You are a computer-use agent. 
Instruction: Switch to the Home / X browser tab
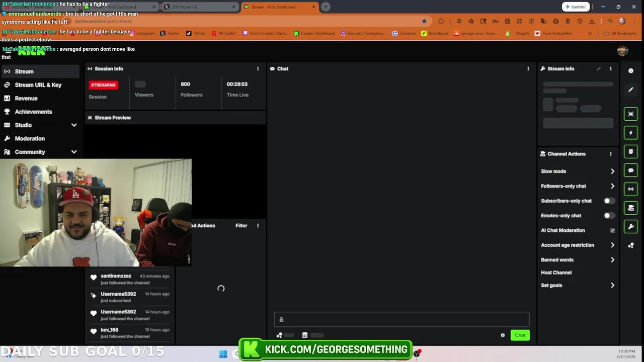200,7
